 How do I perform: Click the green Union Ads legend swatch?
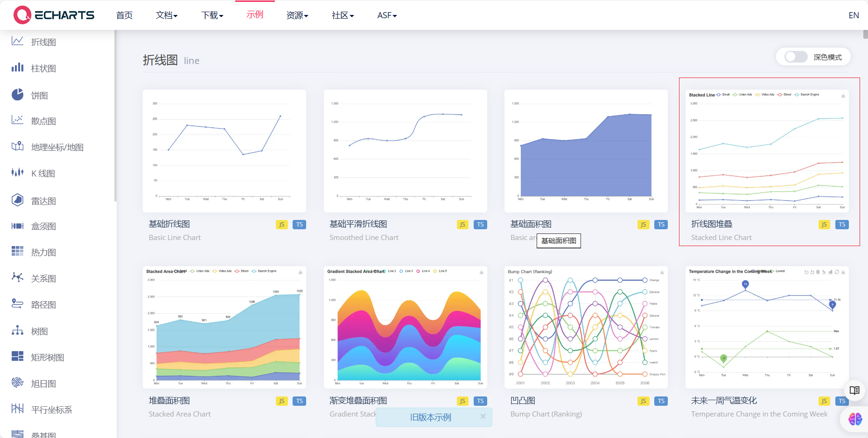pyautogui.click(x=735, y=94)
